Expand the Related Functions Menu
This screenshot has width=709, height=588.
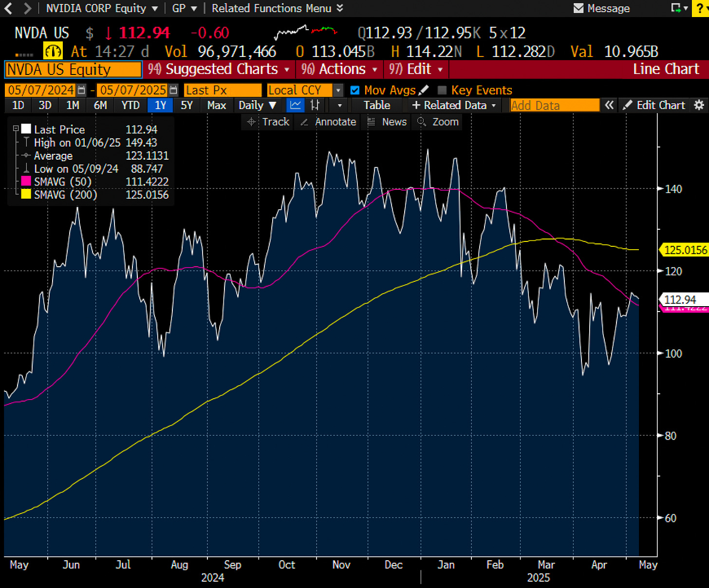click(278, 8)
